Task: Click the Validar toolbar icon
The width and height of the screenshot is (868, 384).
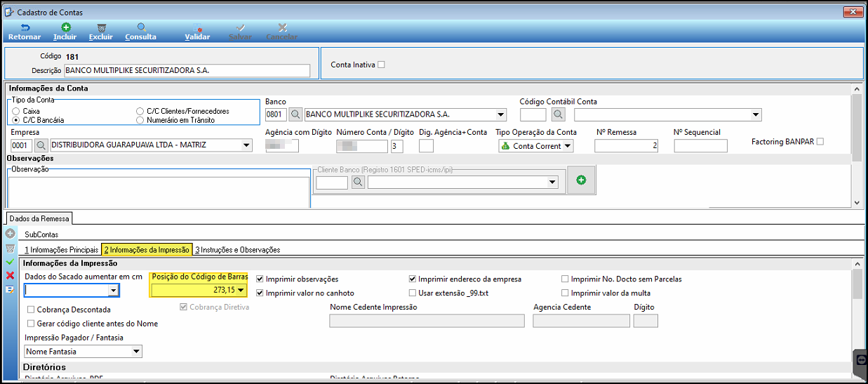Action: 197,27
